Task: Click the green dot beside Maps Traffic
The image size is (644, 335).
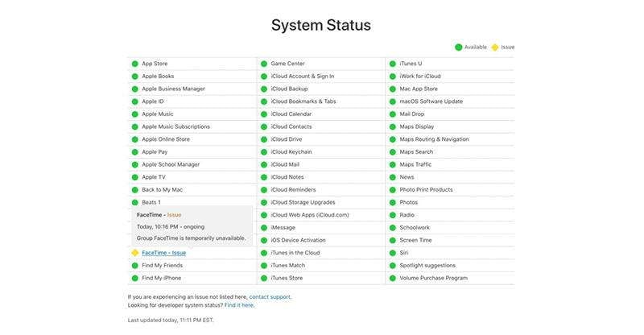Action: point(393,164)
